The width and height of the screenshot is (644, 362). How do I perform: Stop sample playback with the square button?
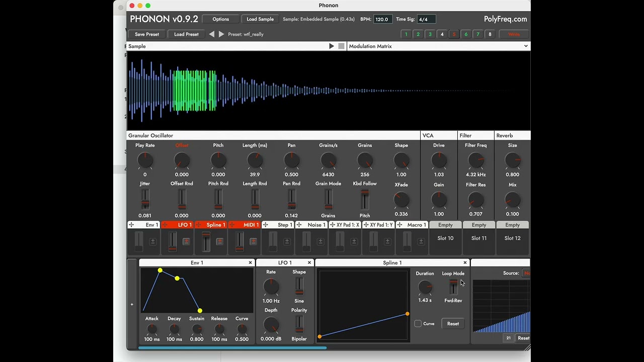click(x=341, y=46)
